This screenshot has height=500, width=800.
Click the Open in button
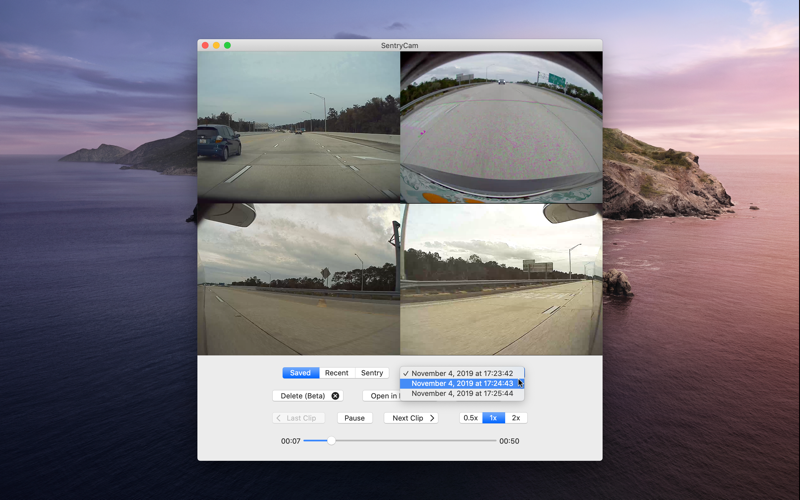click(x=382, y=396)
